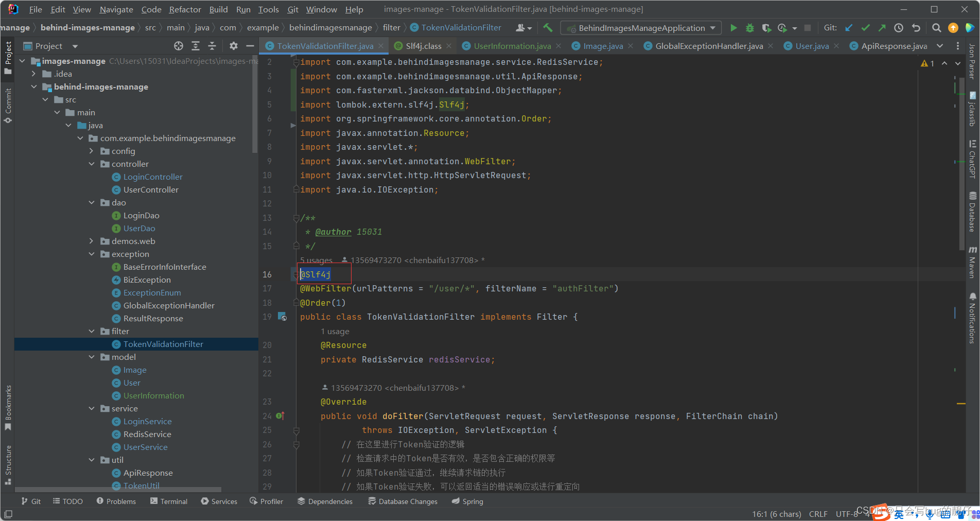Open Profiler tool window
This screenshot has height=521, width=980.
pyautogui.click(x=267, y=501)
